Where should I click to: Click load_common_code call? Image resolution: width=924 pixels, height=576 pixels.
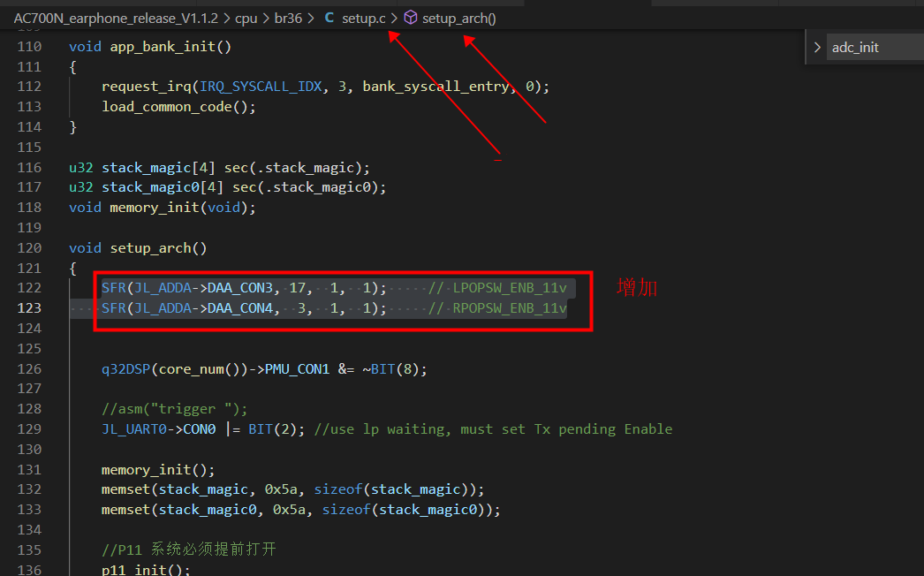point(167,107)
